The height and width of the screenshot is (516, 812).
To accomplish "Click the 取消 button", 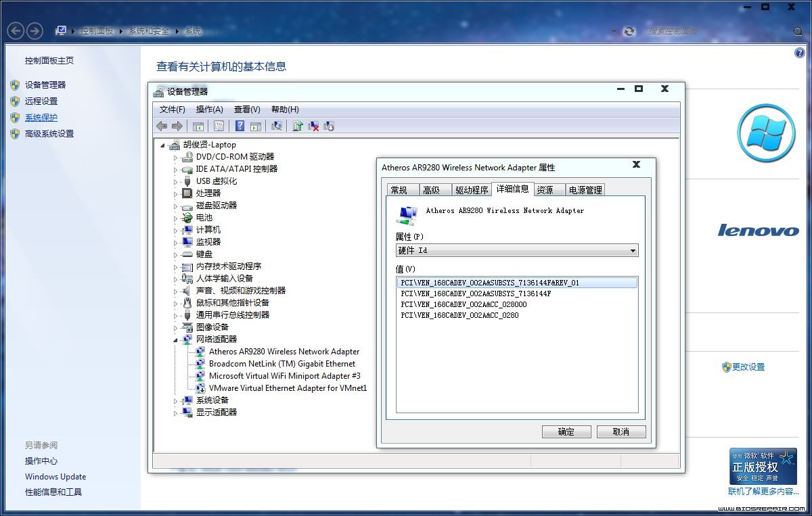I will pyautogui.click(x=621, y=431).
